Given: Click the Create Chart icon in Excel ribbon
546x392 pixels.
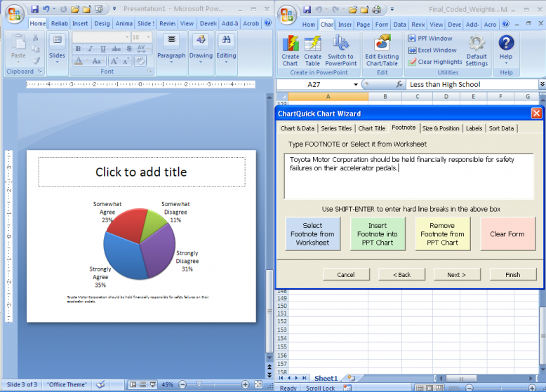Looking at the screenshot, I should (290, 50).
